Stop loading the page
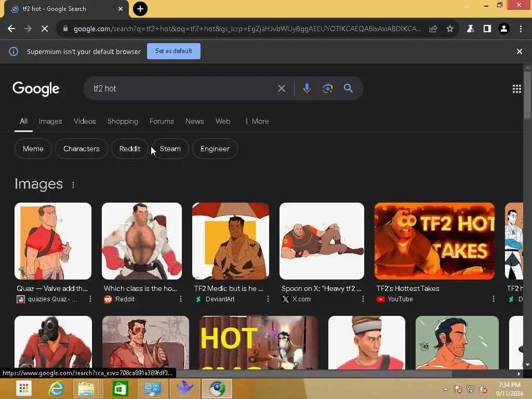This screenshot has width=532, height=399. (x=45, y=29)
